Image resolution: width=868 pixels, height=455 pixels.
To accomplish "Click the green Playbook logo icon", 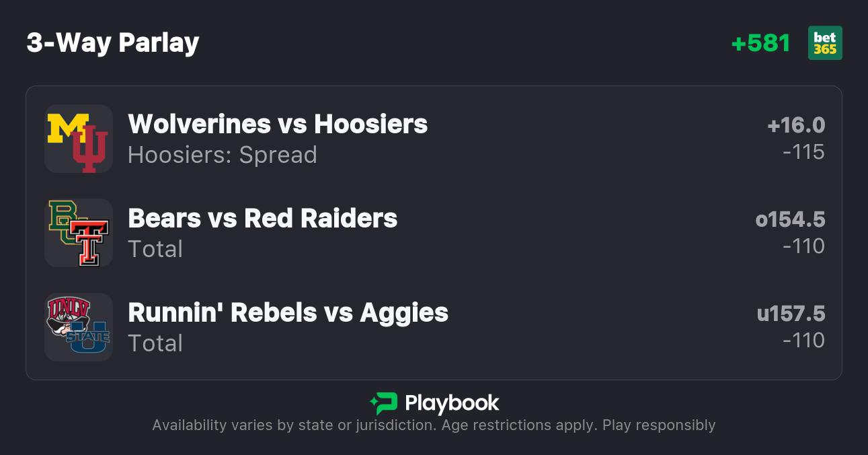I will 384,403.
